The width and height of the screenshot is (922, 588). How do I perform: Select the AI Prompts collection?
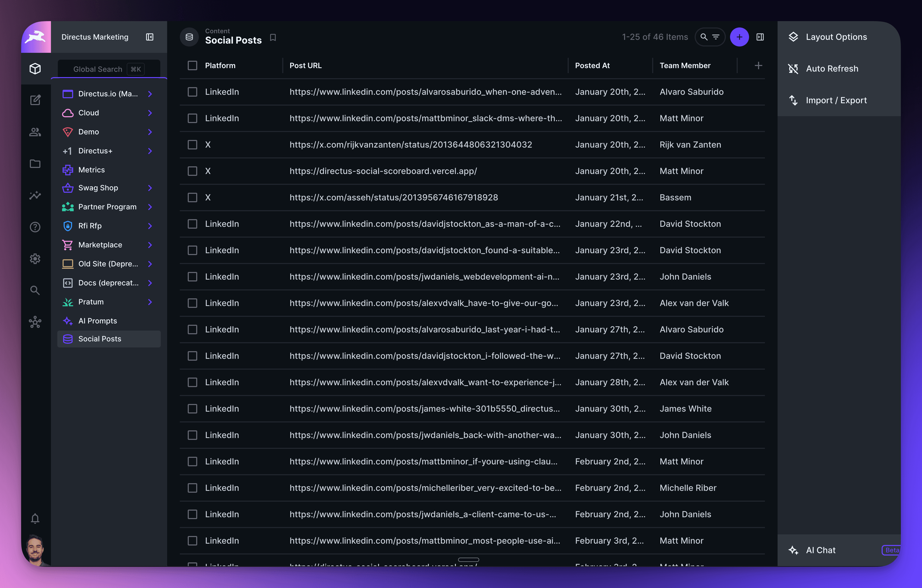tap(109, 321)
